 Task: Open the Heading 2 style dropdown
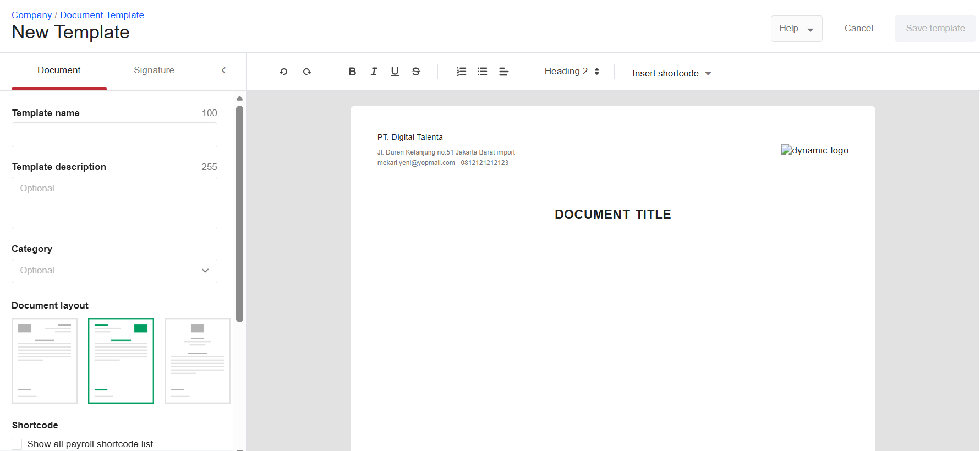click(x=571, y=71)
